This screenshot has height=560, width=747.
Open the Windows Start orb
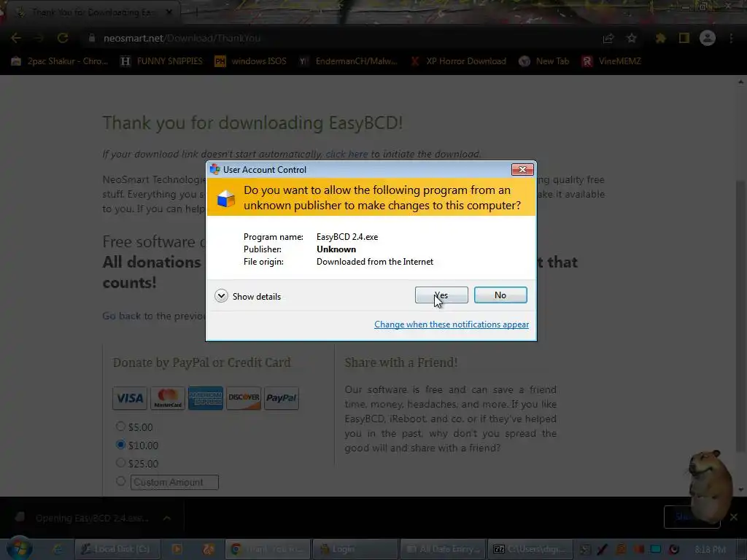pos(19,548)
